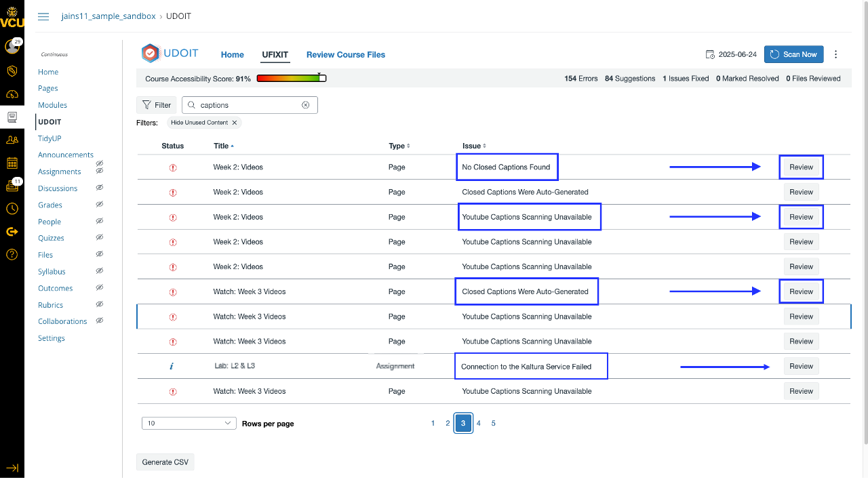Open Pages in course navigation

pos(47,88)
